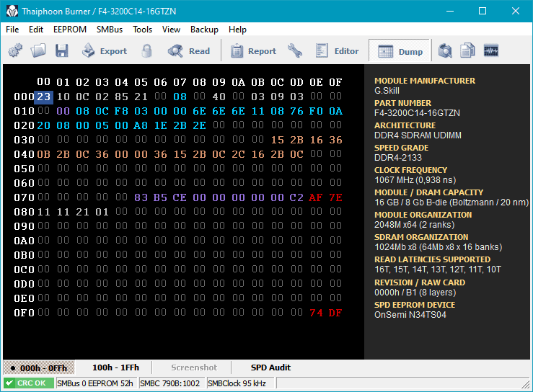The height and width of the screenshot is (392, 533).
Task: Toggle the Dump view button
Action: click(x=400, y=51)
